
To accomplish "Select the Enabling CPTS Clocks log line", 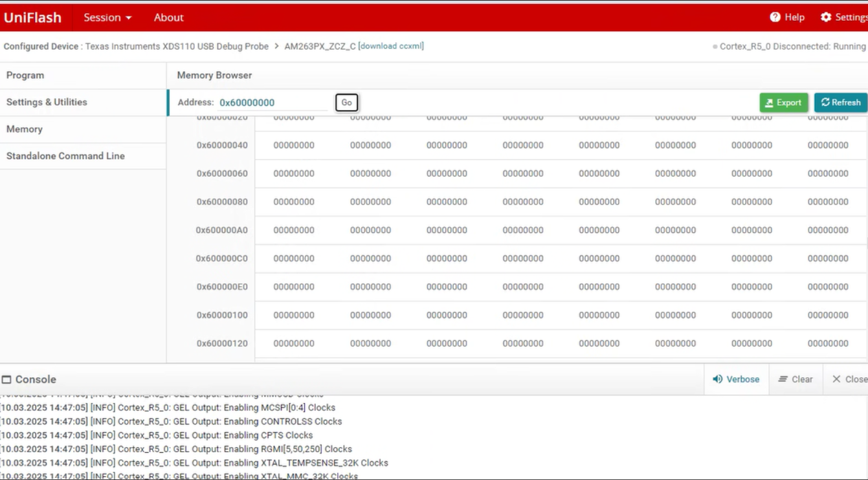I will (157, 435).
